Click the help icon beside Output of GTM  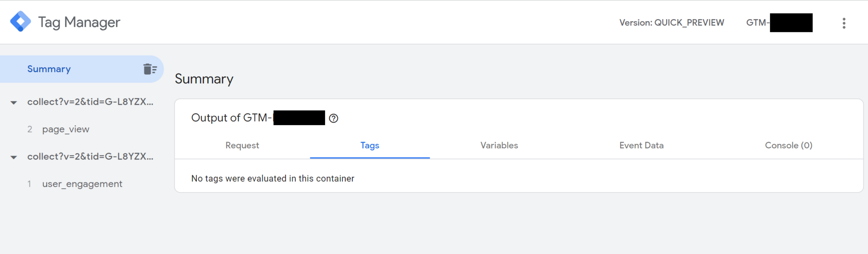(x=334, y=118)
